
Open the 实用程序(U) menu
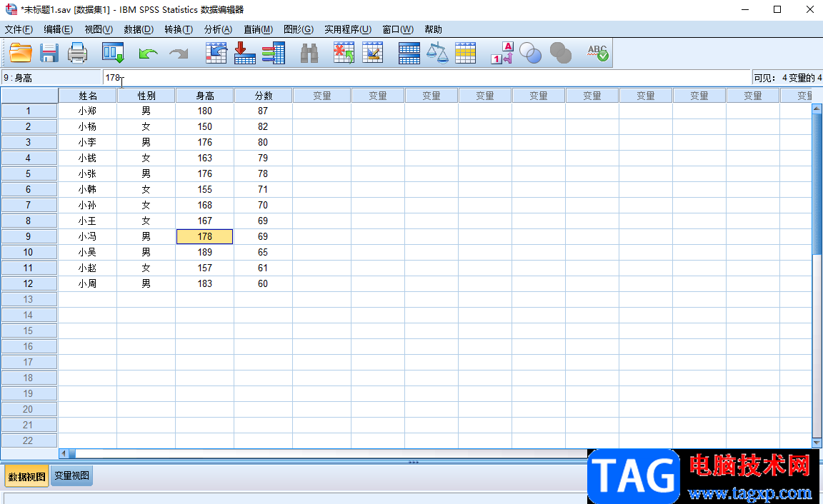(x=348, y=29)
